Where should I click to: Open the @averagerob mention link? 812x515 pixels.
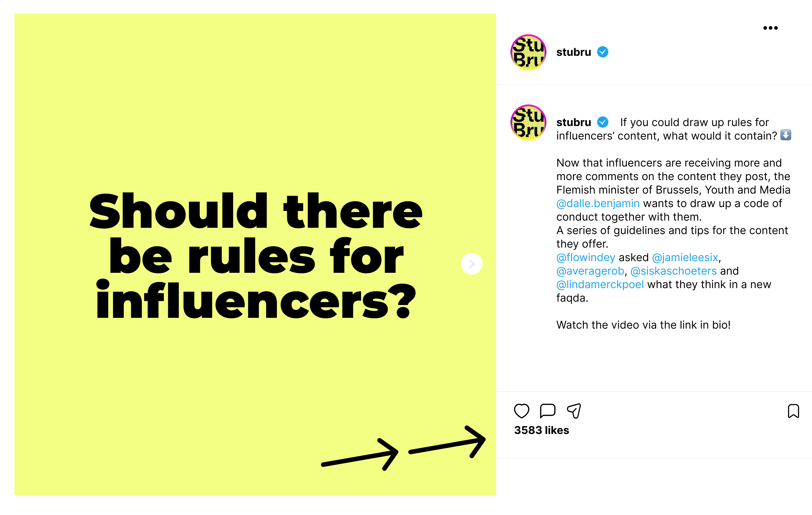(590, 271)
